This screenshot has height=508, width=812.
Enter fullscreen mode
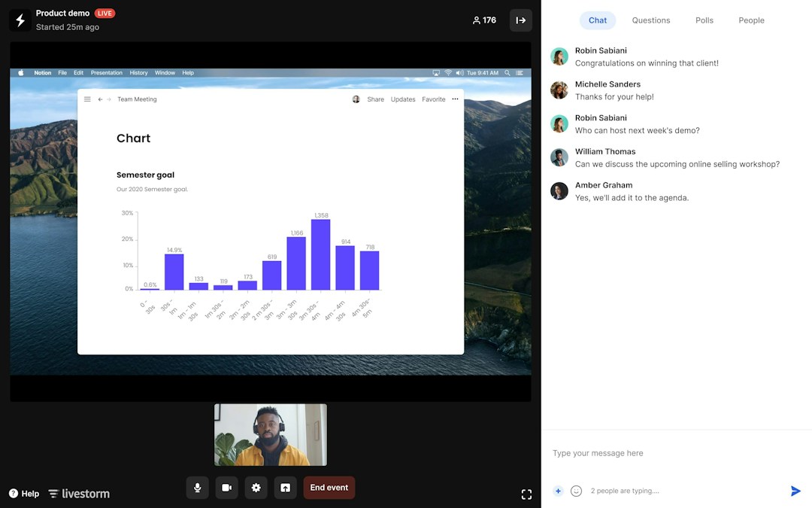point(526,494)
